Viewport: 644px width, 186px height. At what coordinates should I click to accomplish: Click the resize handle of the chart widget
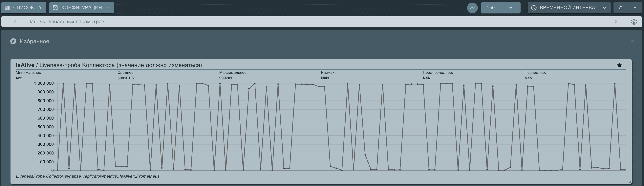point(630,182)
